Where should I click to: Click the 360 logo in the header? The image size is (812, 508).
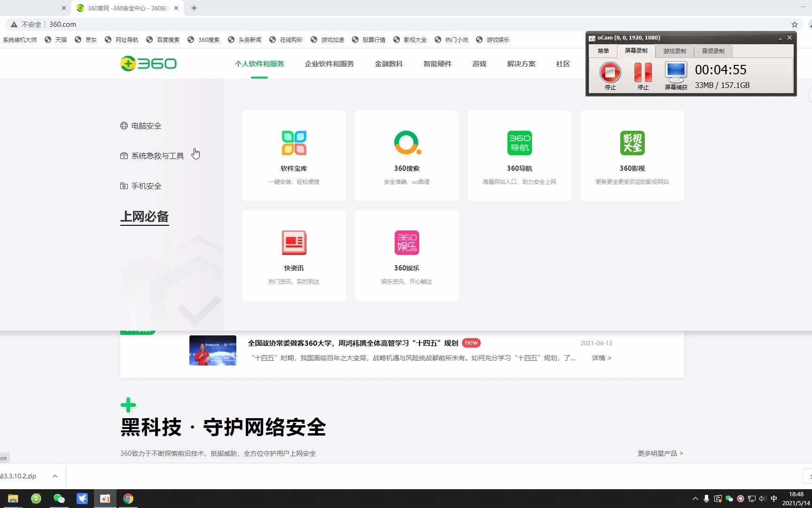point(148,63)
